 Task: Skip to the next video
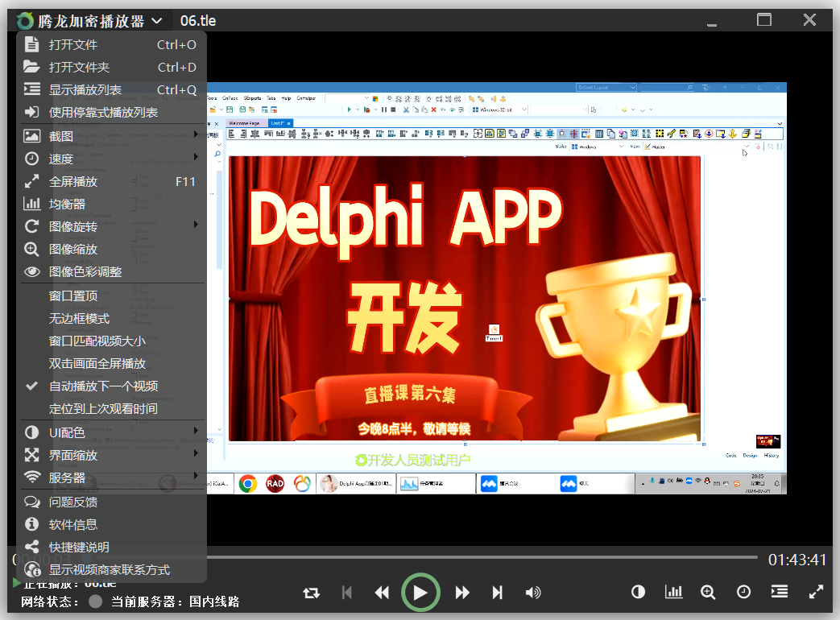[498, 593]
